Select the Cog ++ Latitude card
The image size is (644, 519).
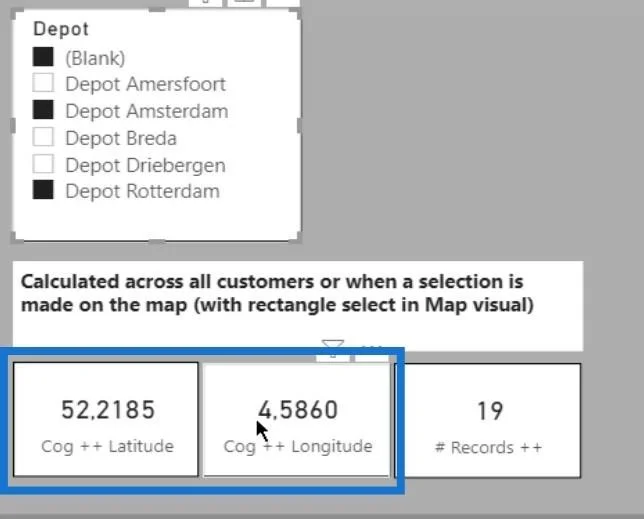pos(106,419)
